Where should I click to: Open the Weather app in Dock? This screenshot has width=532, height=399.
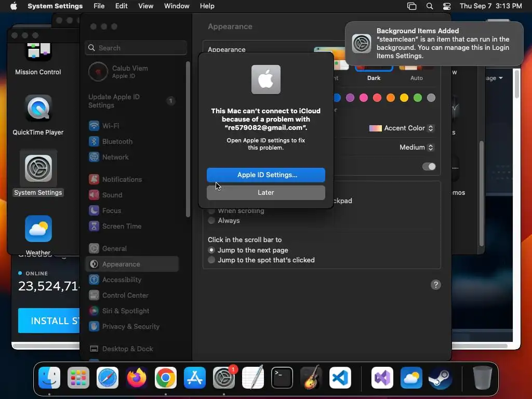click(x=411, y=378)
